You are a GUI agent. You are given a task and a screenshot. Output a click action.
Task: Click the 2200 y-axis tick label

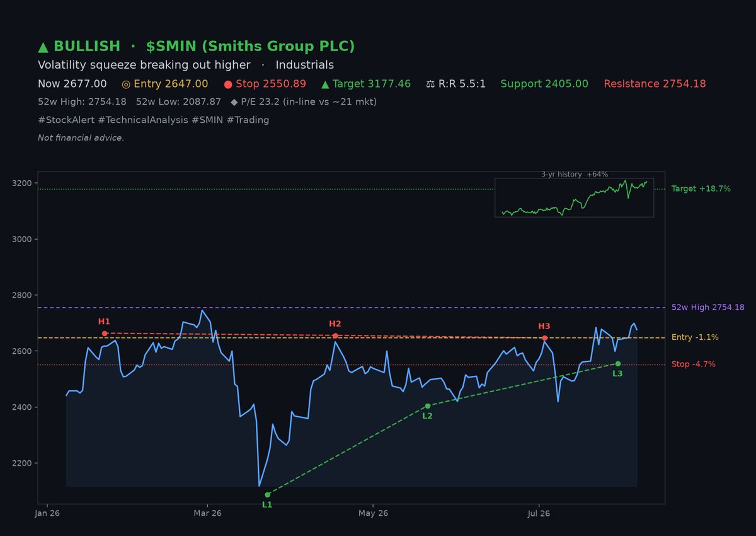pyautogui.click(x=22, y=463)
